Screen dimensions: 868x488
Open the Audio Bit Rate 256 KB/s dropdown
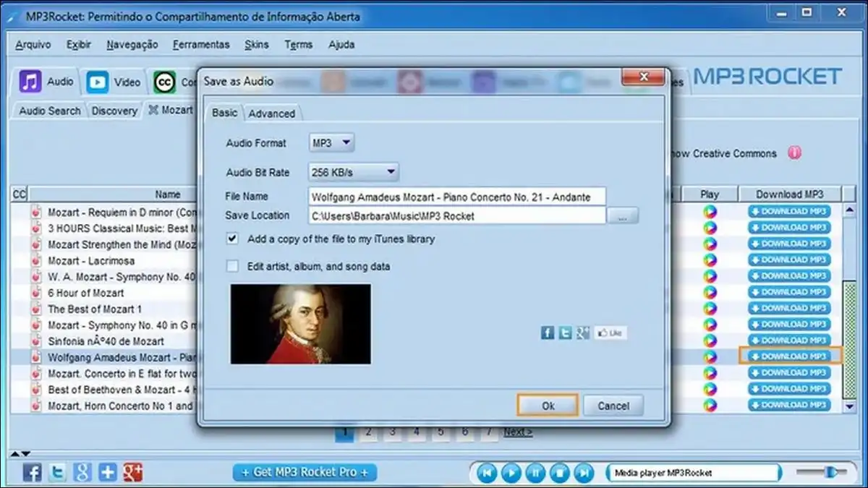(354, 172)
